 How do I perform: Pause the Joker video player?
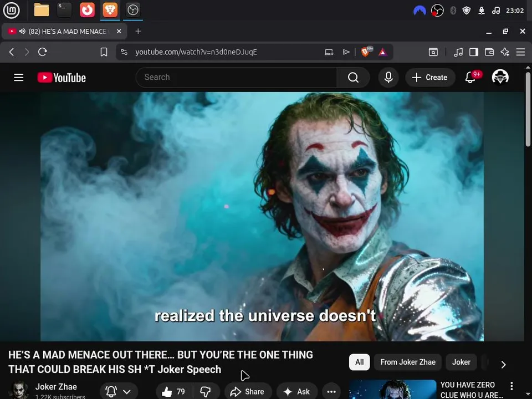click(262, 217)
